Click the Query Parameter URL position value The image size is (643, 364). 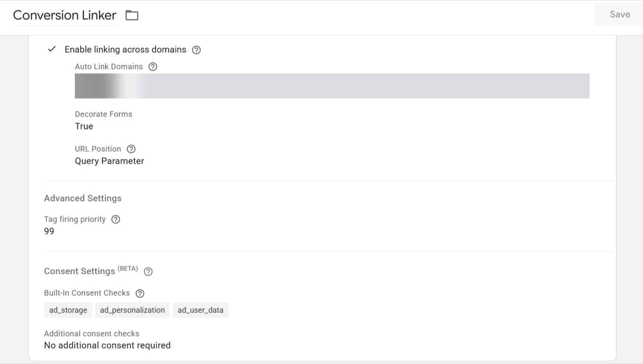[x=109, y=161]
